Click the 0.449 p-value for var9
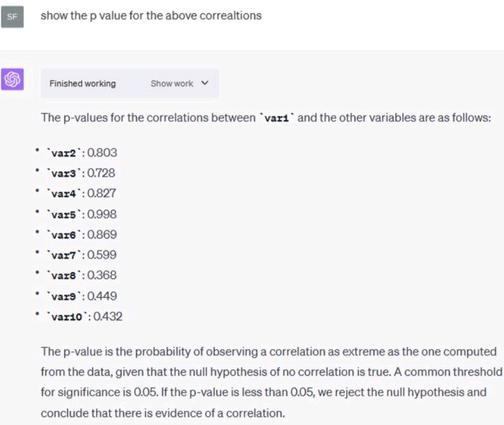 coord(102,296)
